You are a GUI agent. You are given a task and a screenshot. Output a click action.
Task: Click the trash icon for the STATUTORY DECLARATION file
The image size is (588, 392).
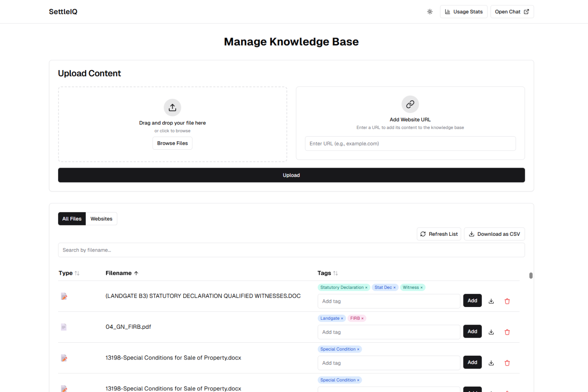[507, 301]
